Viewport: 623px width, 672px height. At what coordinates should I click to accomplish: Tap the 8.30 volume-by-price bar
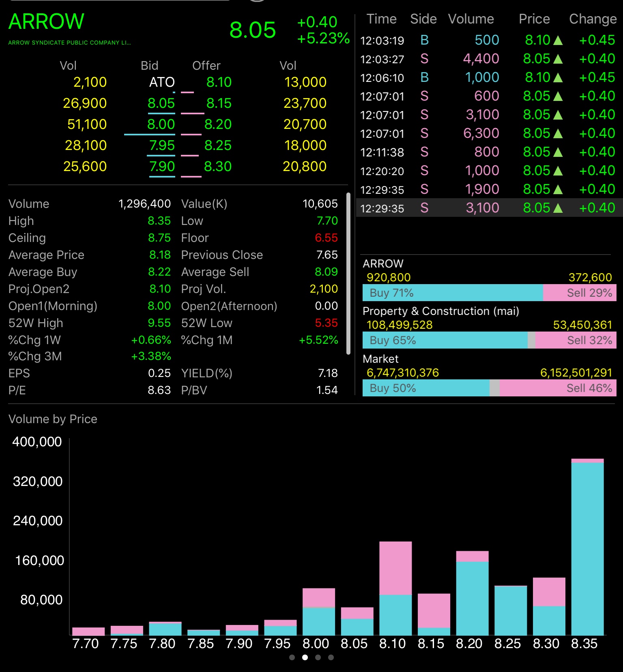549,606
